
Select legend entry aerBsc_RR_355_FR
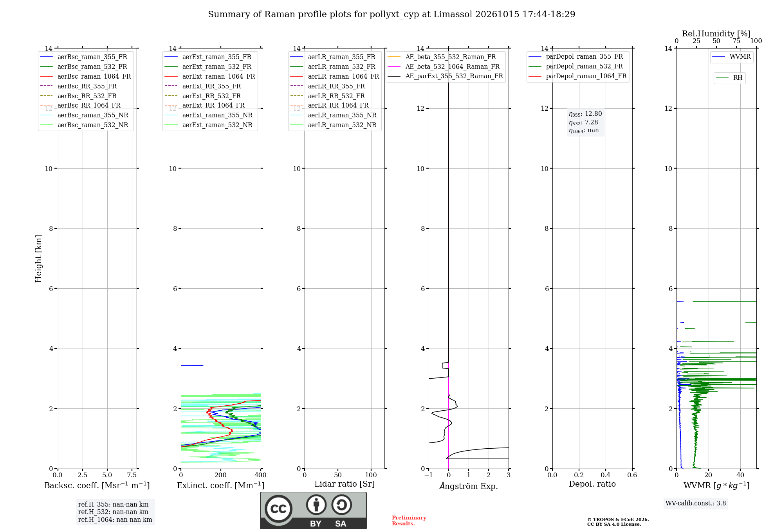[x=79, y=86]
